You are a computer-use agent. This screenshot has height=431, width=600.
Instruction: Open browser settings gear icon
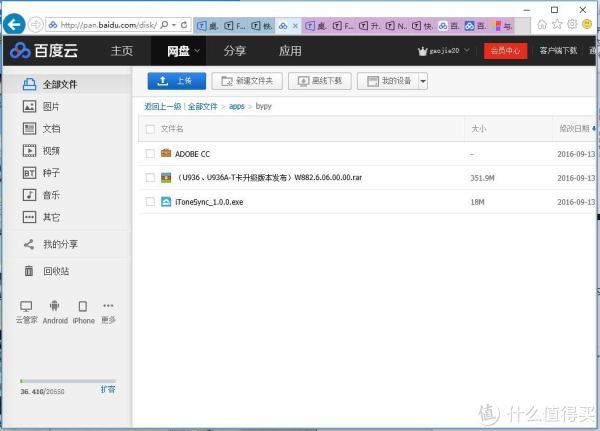[x=572, y=24]
